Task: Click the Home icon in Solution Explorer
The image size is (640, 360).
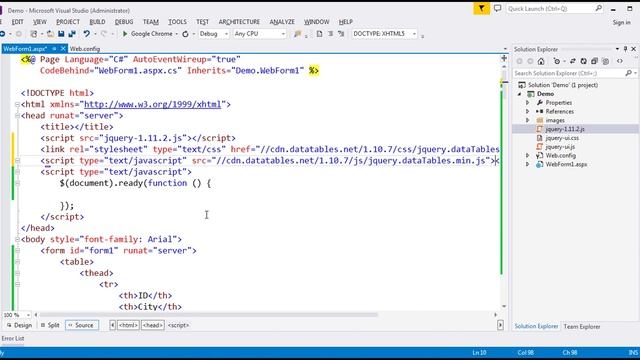Action: 541,61
